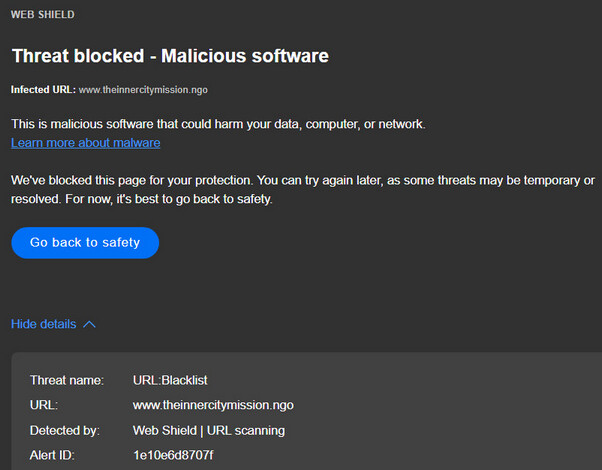602x470 pixels.
Task: Select the Web Shield | URL scanning value
Action: pyautogui.click(x=209, y=430)
